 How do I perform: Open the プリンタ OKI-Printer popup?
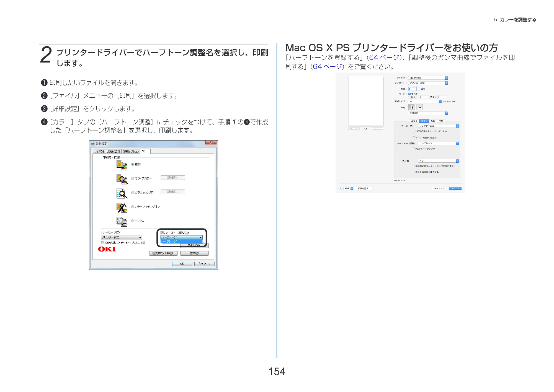(428, 78)
